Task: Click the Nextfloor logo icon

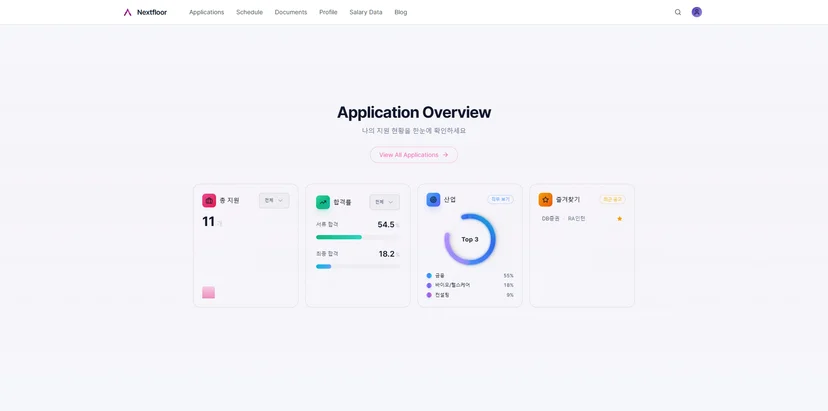Action: click(127, 12)
